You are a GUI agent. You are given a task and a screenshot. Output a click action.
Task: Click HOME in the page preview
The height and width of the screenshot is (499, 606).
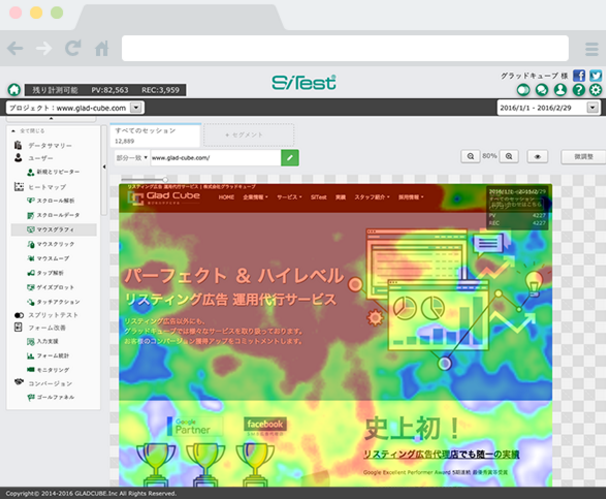pyautogui.click(x=226, y=197)
